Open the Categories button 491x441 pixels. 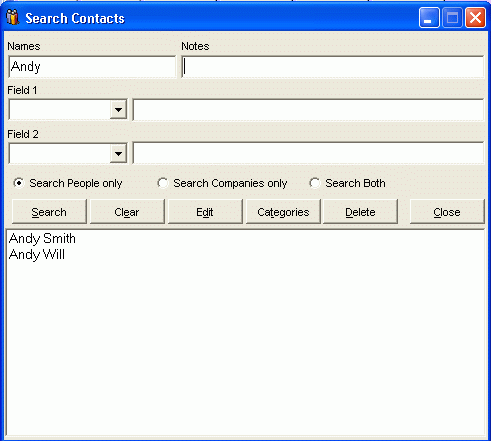click(283, 212)
